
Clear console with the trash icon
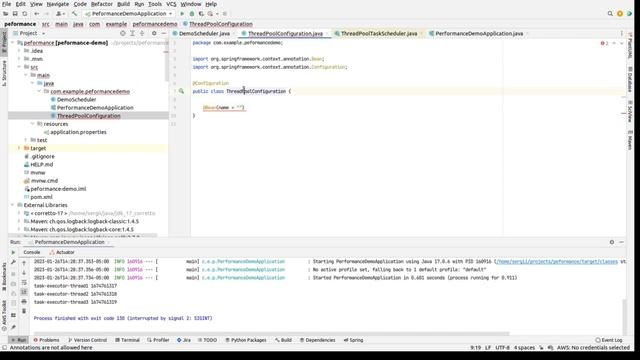click(x=24, y=311)
